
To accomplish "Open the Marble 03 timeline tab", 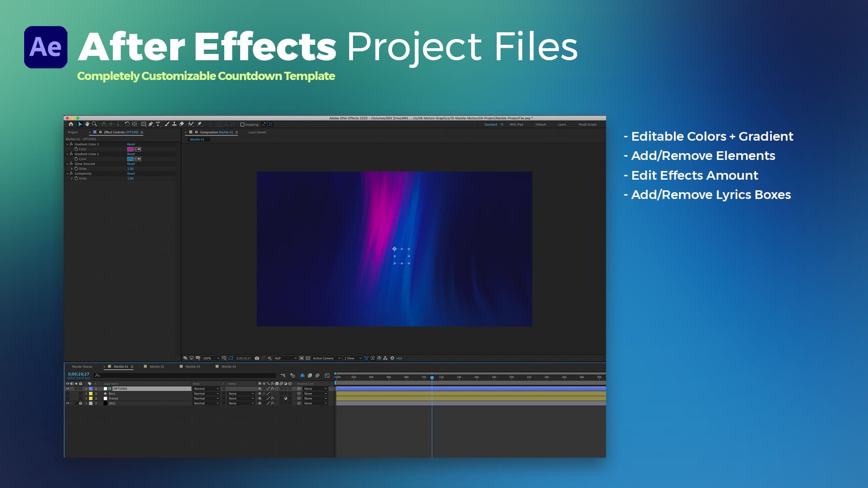I will click(x=192, y=367).
